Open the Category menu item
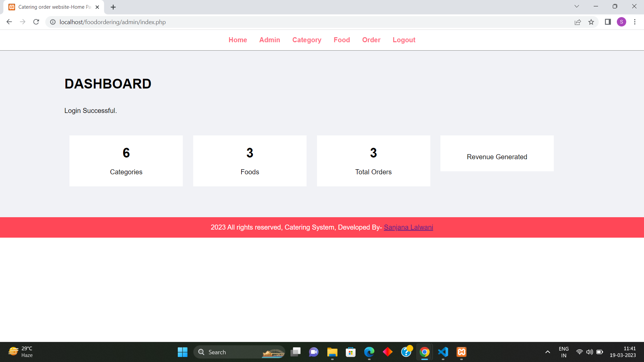Image resolution: width=644 pixels, height=362 pixels. pyautogui.click(x=307, y=40)
